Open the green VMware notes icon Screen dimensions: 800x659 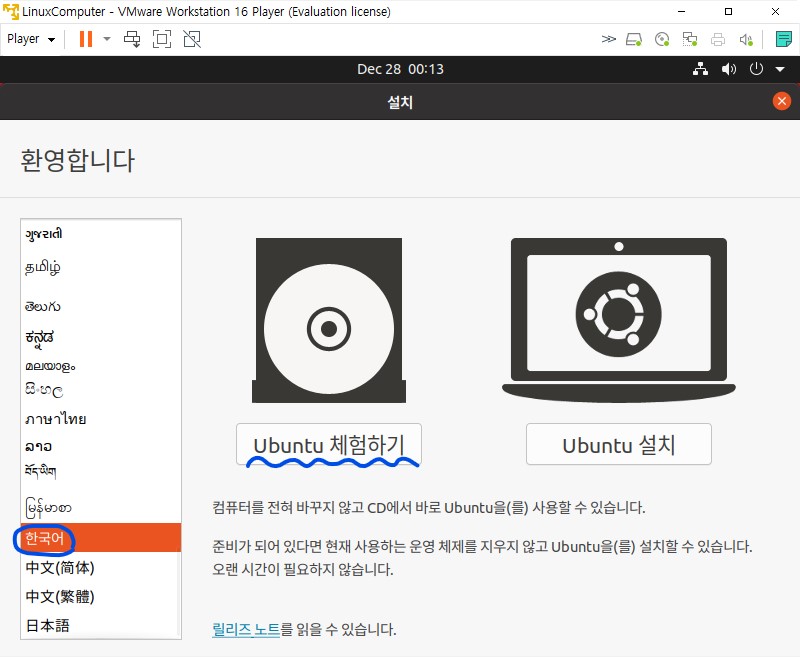point(783,39)
